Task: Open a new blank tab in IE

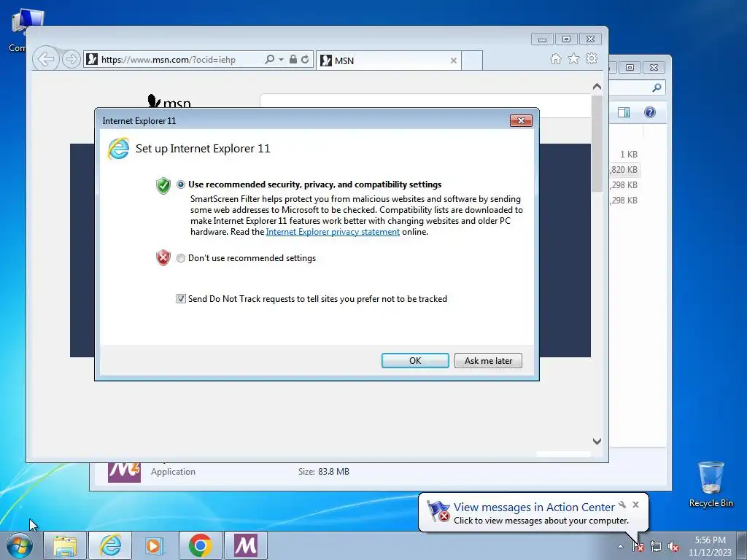Action: click(x=472, y=61)
